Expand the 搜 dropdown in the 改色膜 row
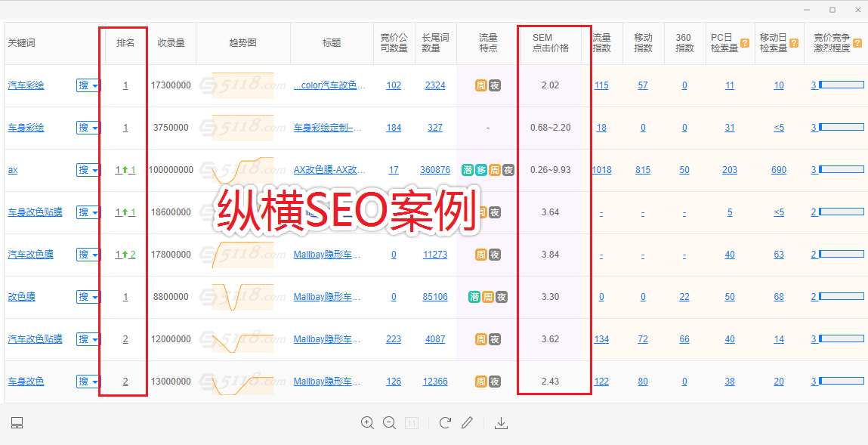The image size is (868, 445). pos(96,297)
